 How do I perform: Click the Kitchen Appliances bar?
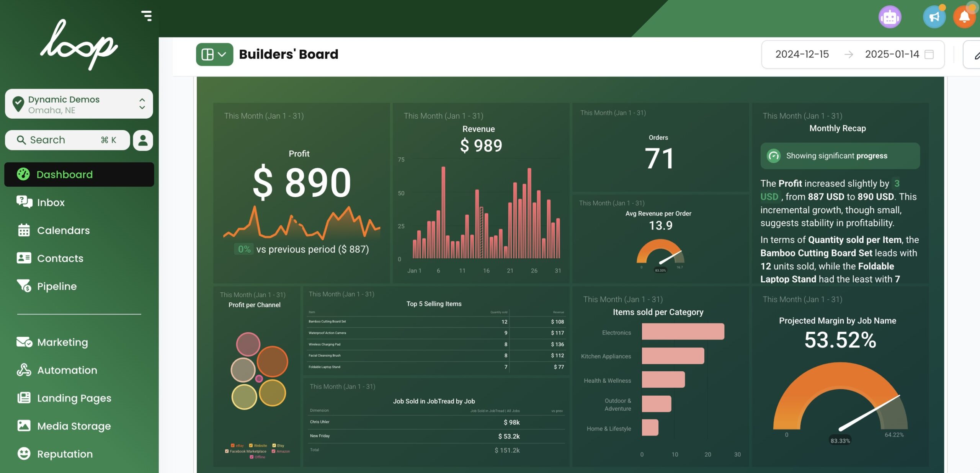pos(673,356)
